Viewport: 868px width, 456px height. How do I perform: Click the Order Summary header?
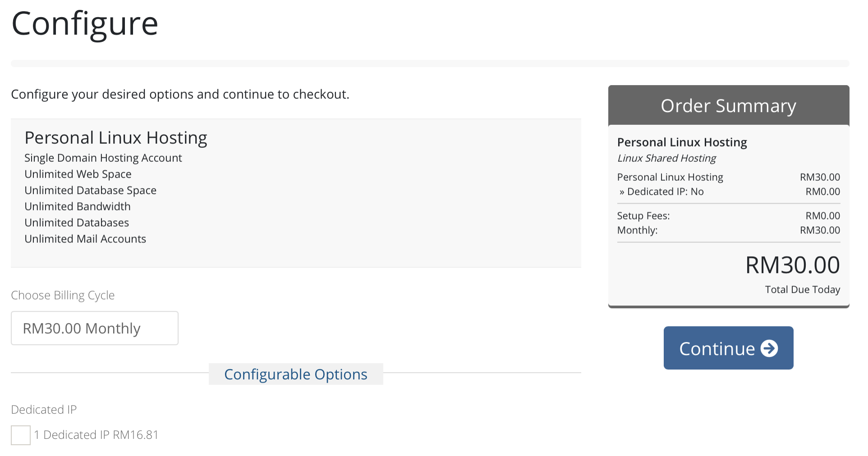tap(729, 105)
